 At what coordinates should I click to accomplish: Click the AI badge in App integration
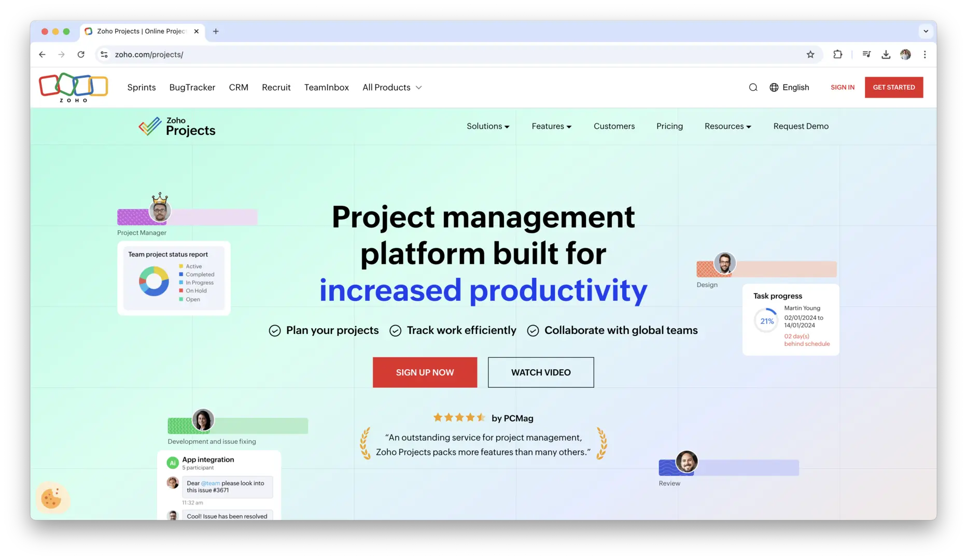coord(173,463)
